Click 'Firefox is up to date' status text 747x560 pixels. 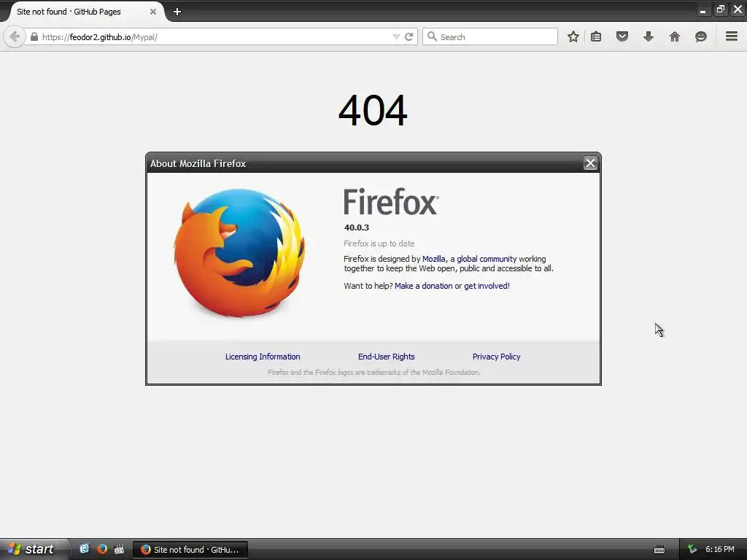379,244
